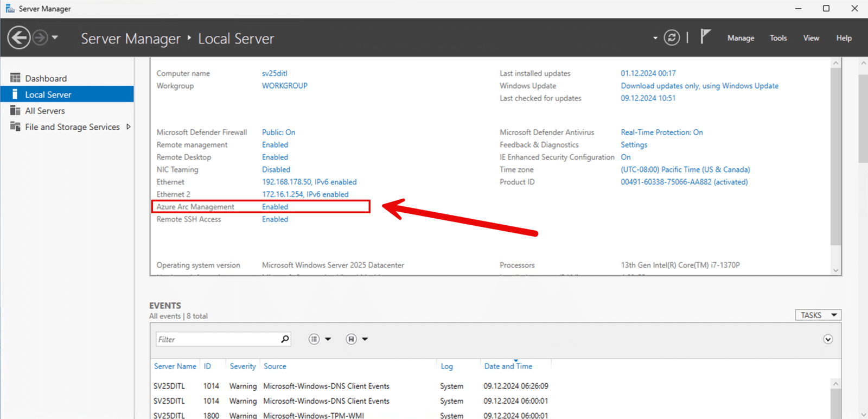Open the Manage menu
Viewport: 868px width, 419px height.
[741, 38]
